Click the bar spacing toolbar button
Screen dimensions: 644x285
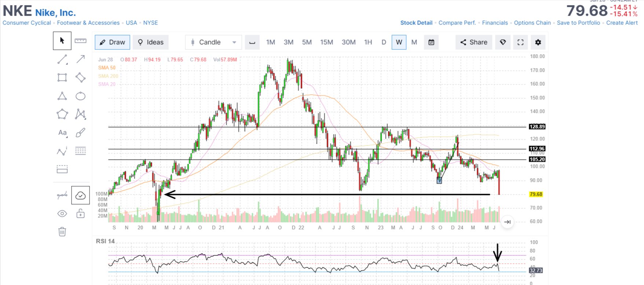click(252, 42)
